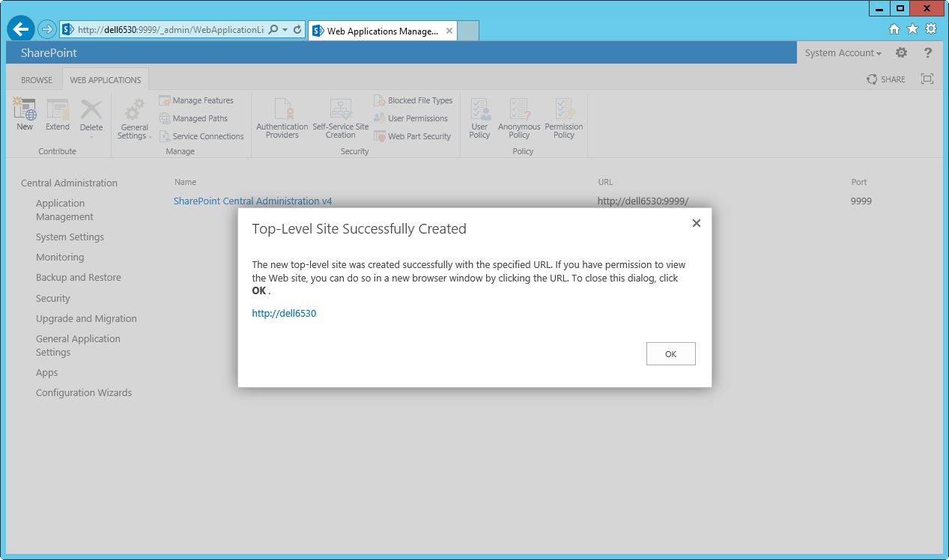Click the SharePoint help question mark
Image resolution: width=949 pixels, height=560 pixels.
pos(928,52)
